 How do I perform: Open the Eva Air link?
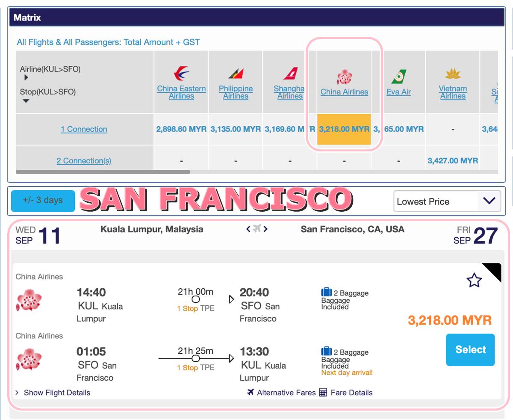(398, 92)
